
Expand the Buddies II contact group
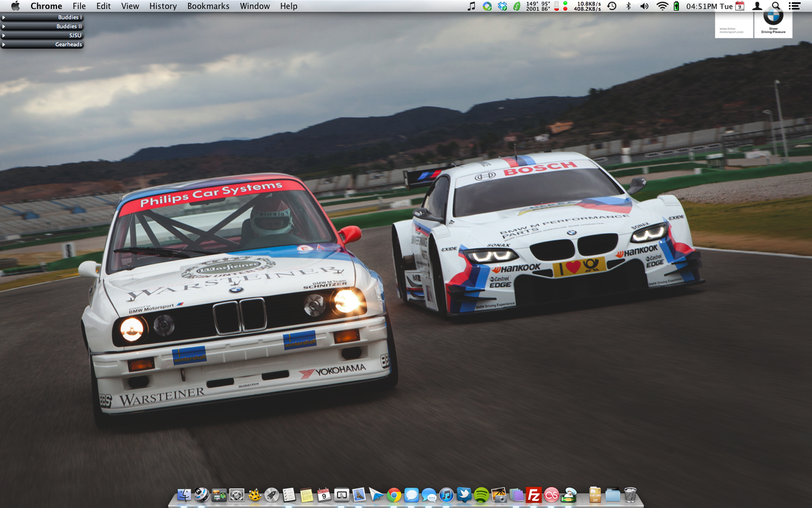[42, 27]
